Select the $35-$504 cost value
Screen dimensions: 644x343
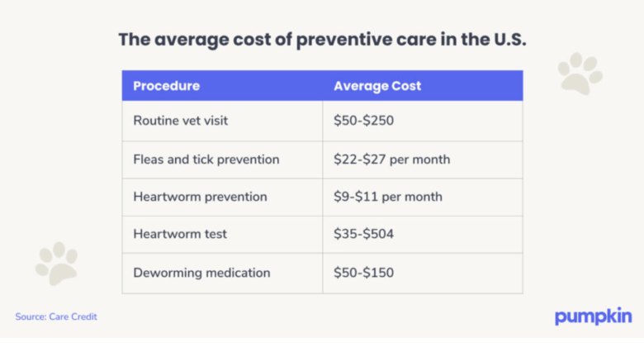(x=363, y=235)
